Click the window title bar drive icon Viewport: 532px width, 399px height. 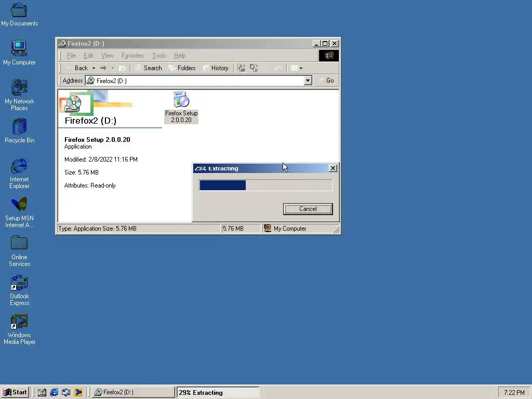(62, 44)
